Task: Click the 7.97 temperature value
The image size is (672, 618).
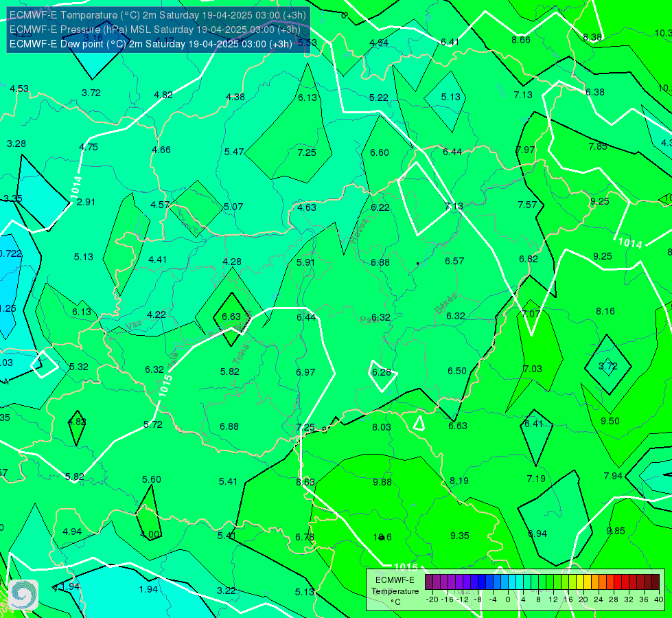Action: (525, 150)
